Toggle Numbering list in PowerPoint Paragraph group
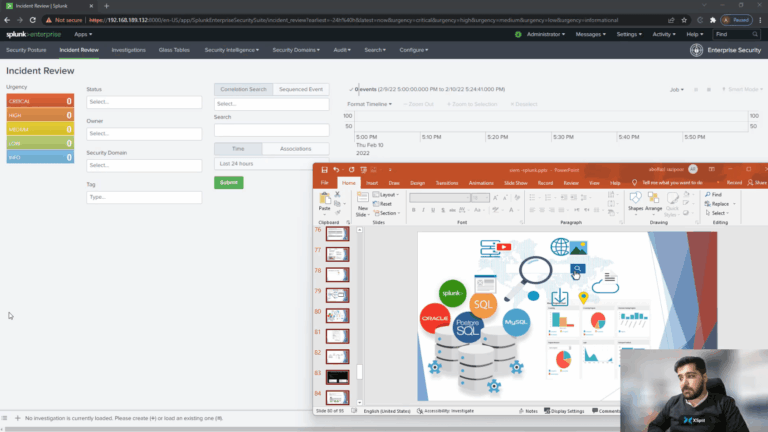The width and height of the screenshot is (768, 432). tap(550, 197)
